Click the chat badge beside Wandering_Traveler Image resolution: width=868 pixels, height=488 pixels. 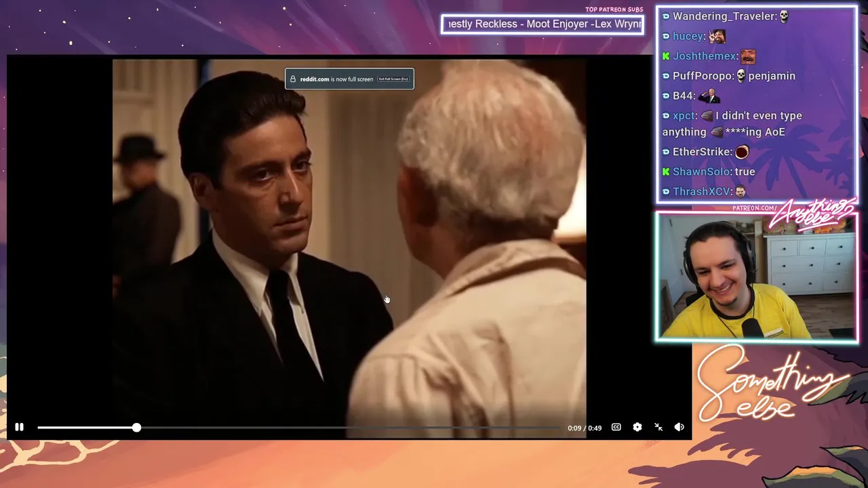pyautogui.click(x=666, y=16)
